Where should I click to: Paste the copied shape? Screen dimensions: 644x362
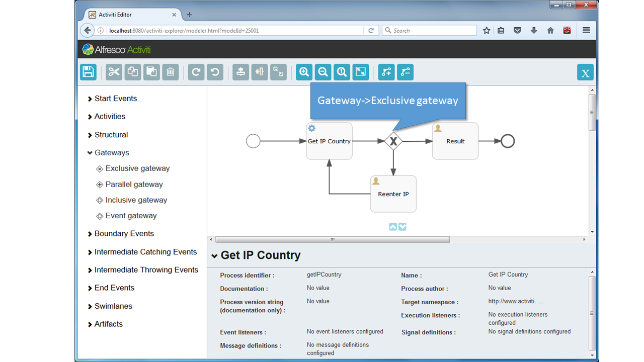pyautogui.click(x=151, y=72)
